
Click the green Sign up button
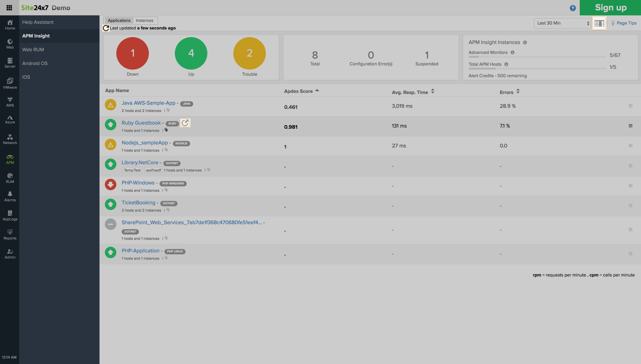610,8
